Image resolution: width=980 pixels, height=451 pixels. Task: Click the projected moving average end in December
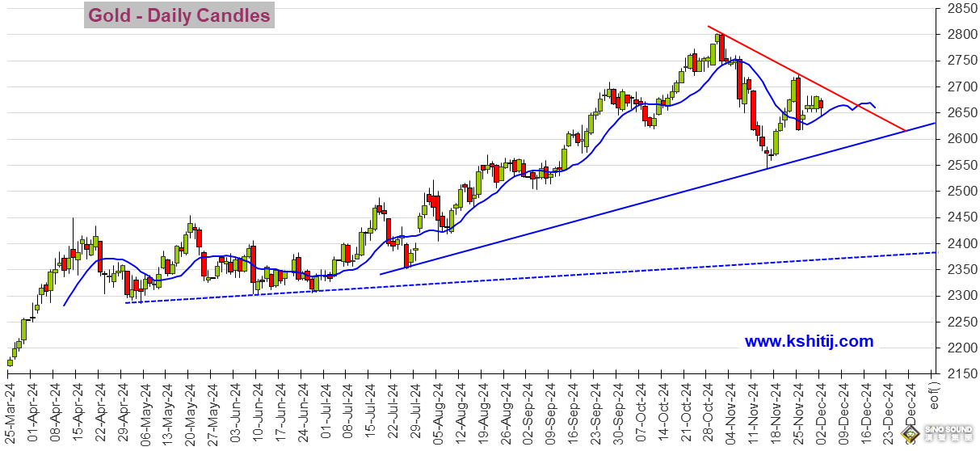click(x=875, y=107)
